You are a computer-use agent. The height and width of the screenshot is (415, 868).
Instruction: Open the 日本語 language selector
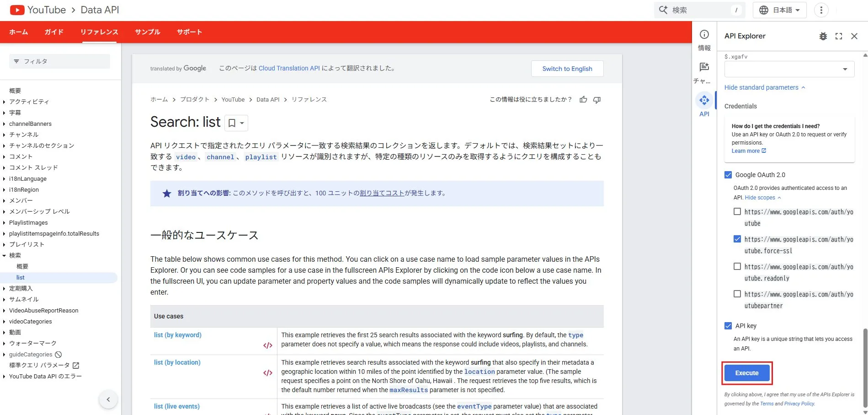(780, 10)
